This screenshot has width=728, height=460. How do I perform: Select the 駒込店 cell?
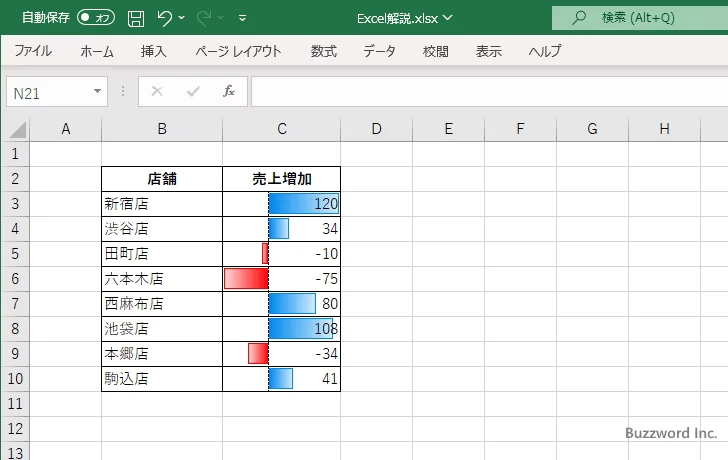(162, 379)
